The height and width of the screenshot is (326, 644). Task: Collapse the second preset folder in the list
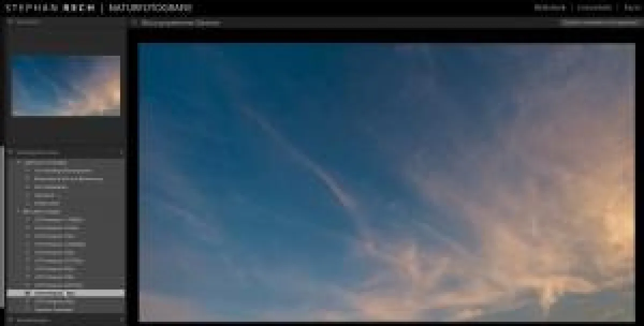coord(19,212)
